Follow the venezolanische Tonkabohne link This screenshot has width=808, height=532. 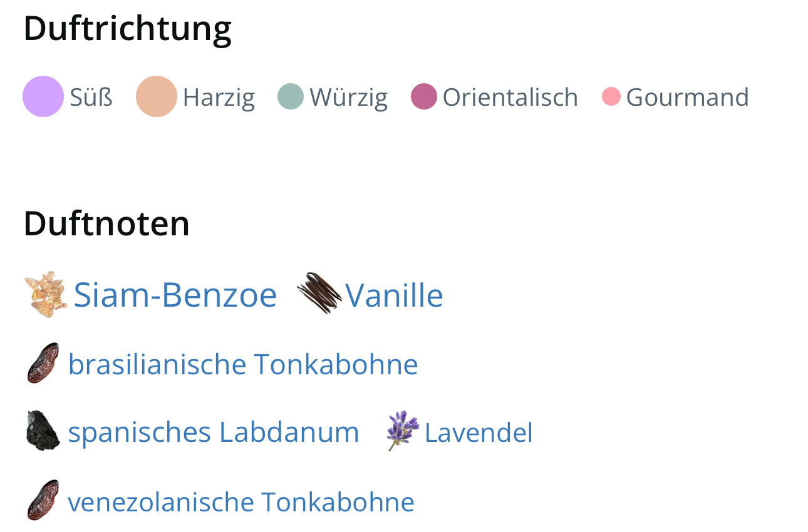coord(241,501)
